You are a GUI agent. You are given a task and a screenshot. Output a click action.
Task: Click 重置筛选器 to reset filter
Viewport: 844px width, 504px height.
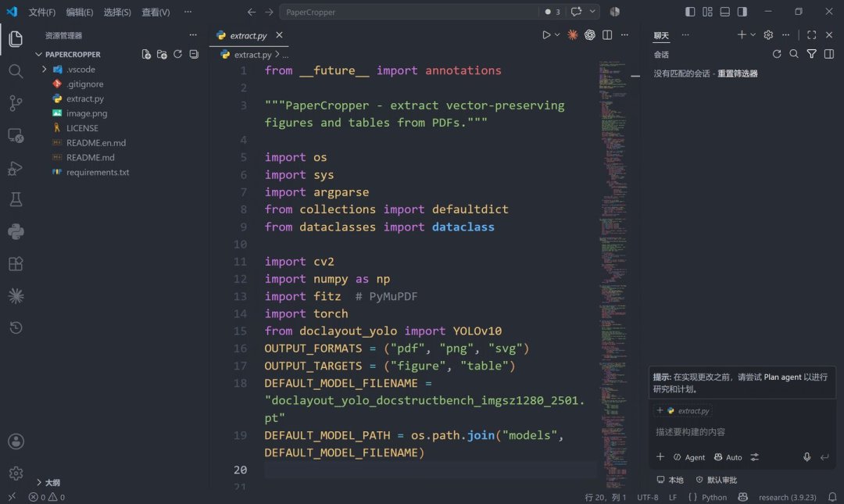(738, 73)
